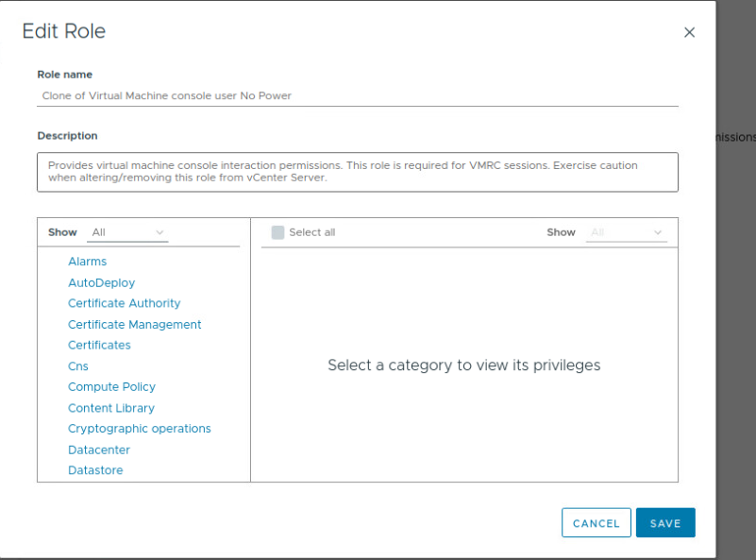The height and width of the screenshot is (560, 756).
Task: Check the Select all checkbox
Action: (277, 232)
